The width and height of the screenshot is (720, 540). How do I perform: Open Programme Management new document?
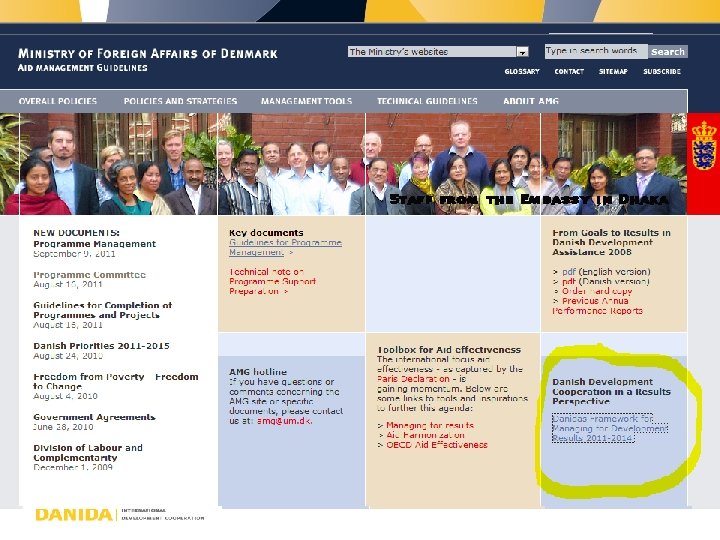[95, 244]
